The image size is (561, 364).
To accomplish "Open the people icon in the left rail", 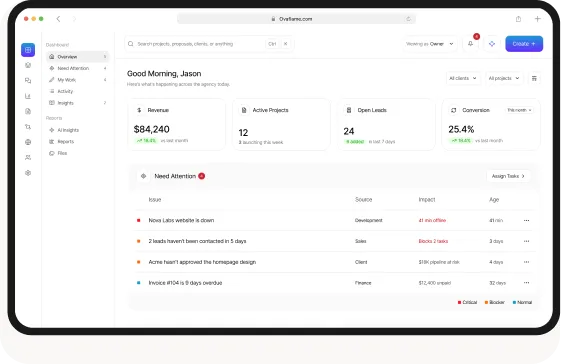I will tap(28, 157).
